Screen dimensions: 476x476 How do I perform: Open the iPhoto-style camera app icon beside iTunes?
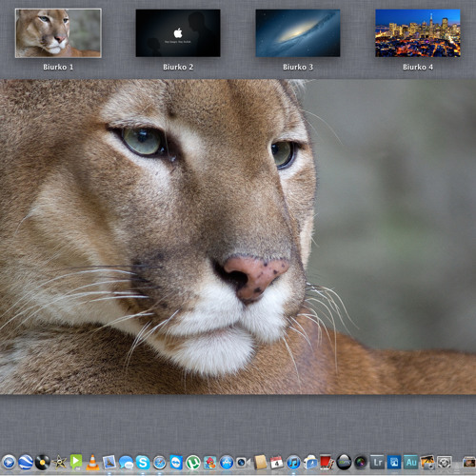pyautogui.click(x=310, y=463)
